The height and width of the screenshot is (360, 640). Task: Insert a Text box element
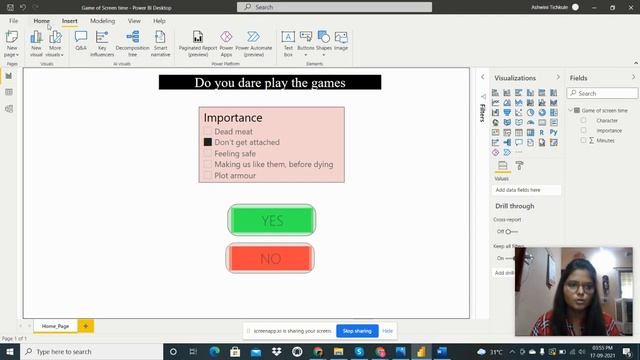pyautogui.click(x=288, y=43)
